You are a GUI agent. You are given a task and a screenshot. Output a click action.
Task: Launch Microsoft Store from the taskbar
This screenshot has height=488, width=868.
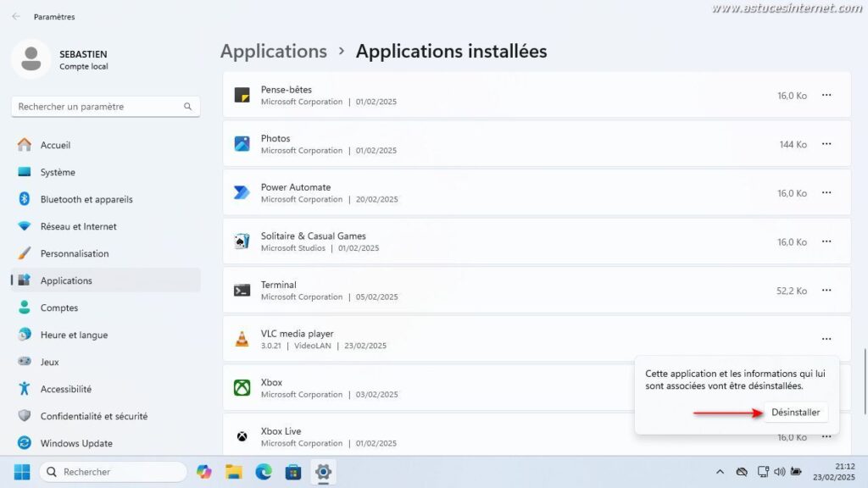[292, 471]
